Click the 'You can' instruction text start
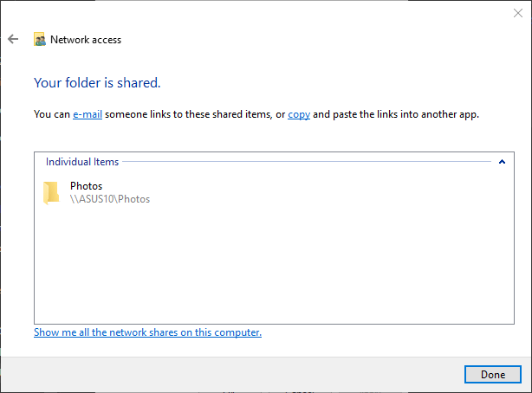 pyautogui.click(x=52, y=114)
